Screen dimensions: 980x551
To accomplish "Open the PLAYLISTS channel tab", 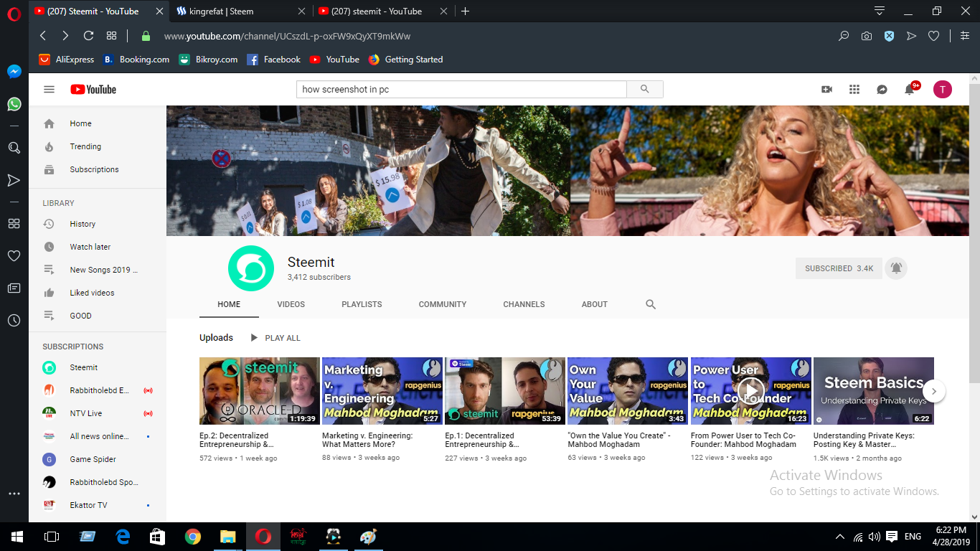I will (x=362, y=304).
